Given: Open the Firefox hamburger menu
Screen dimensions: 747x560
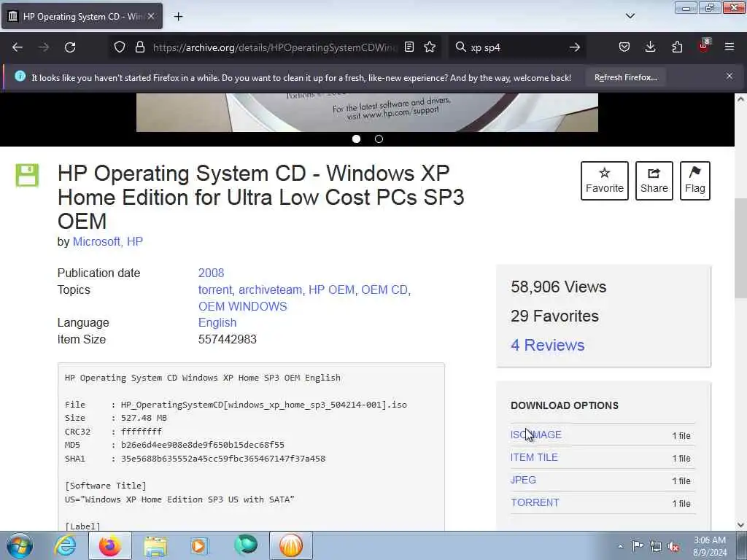Looking at the screenshot, I should (729, 47).
